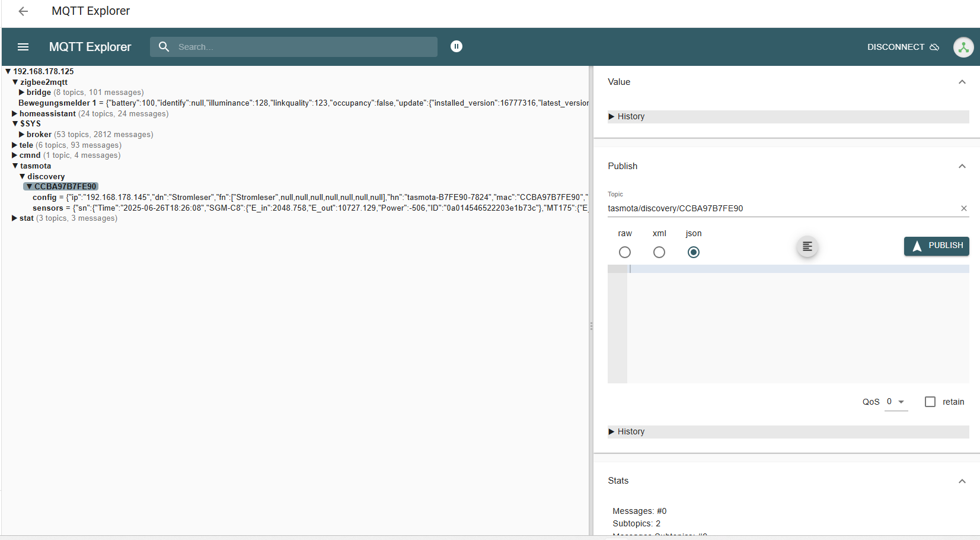
Task: Select the CCBA97B7FE90 topic node
Action: pyautogui.click(x=61, y=186)
